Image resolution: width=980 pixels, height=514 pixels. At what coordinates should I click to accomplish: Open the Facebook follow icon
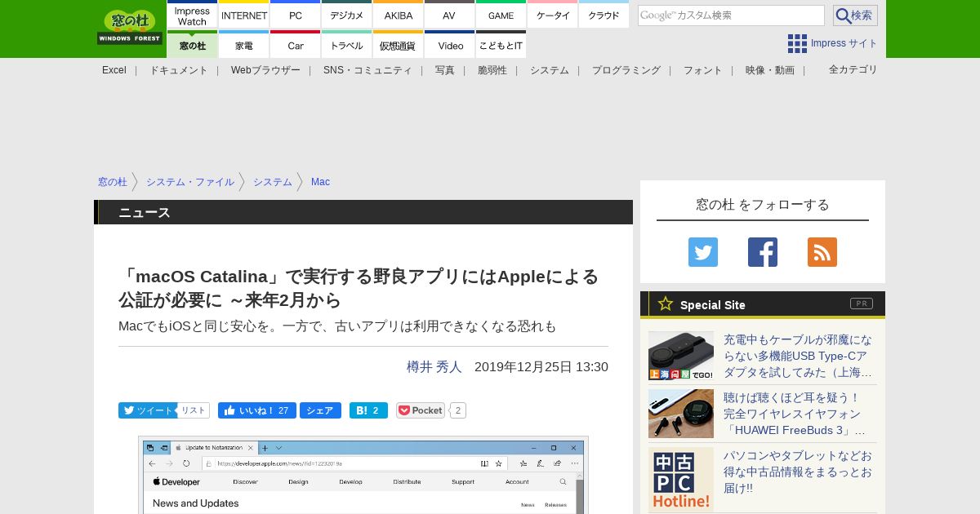pyautogui.click(x=763, y=252)
